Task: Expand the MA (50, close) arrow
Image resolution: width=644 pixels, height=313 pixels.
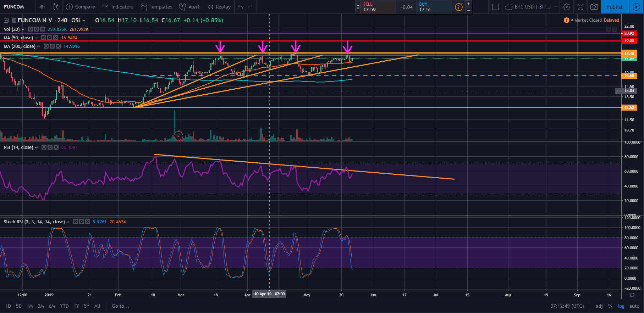Action: (x=36, y=38)
